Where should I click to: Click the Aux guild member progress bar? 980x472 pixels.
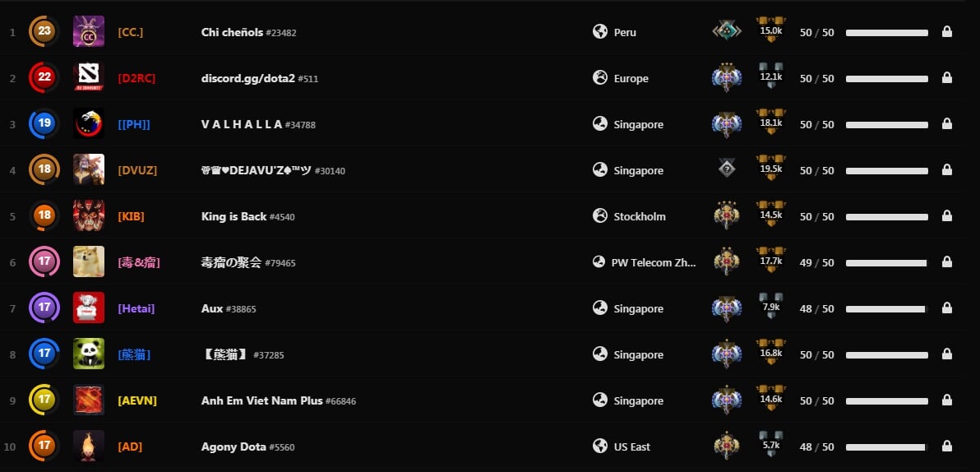886,309
